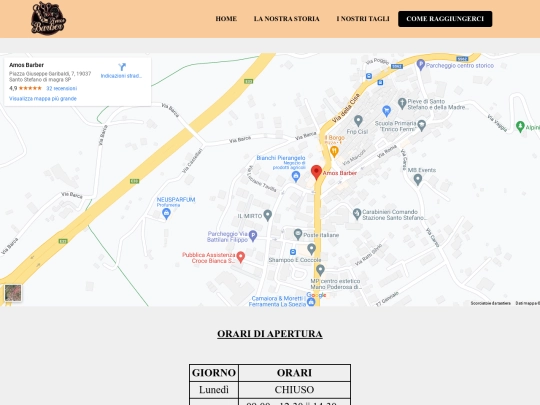Click NEUSPARFUM profumeria shop marker
The width and height of the screenshot is (540, 405).
(x=166, y=214)
